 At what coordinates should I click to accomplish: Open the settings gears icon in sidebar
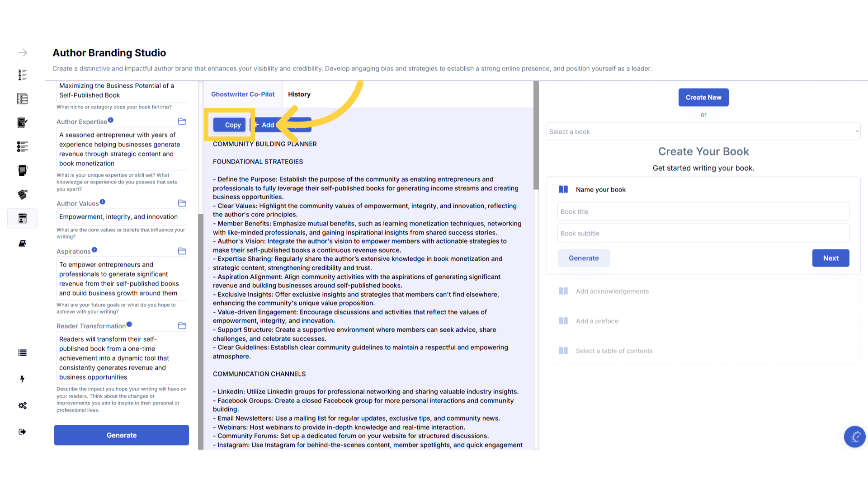[23, 405]
